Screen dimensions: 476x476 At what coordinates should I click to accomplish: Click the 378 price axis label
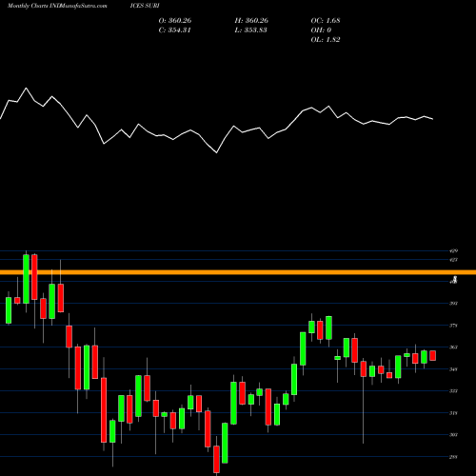click(453, 326)
